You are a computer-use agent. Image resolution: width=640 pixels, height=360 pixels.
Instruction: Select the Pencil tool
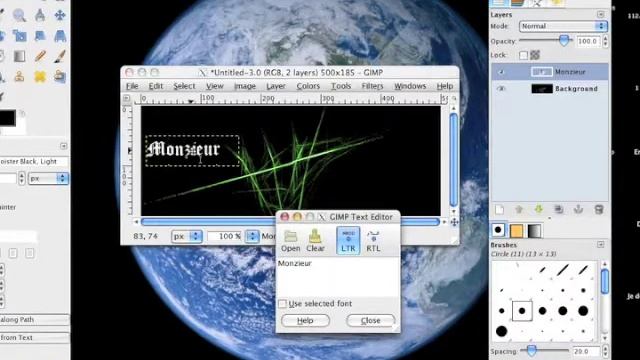[40, 56]
